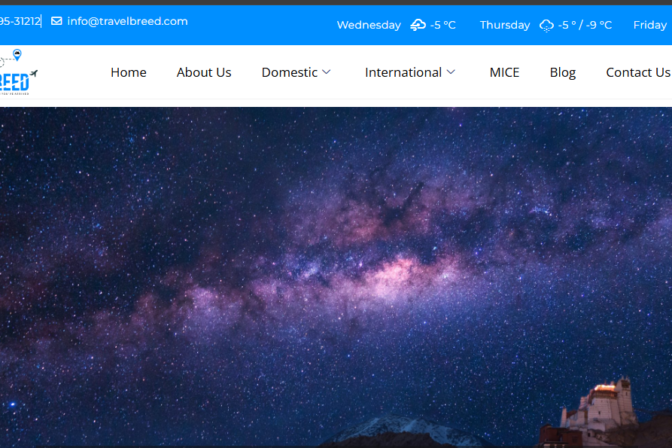Screen dimensions: 672x448
Task: Open the International menu
Action: click(x=403, y=72)
